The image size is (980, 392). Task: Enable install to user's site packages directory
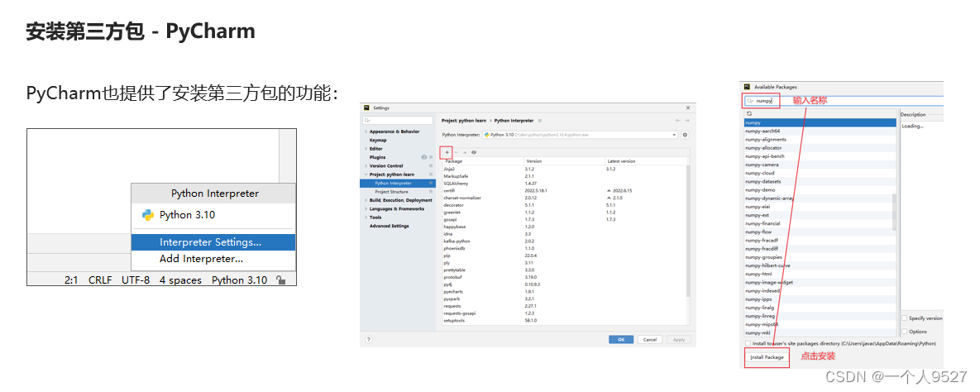tap(748, 343)
